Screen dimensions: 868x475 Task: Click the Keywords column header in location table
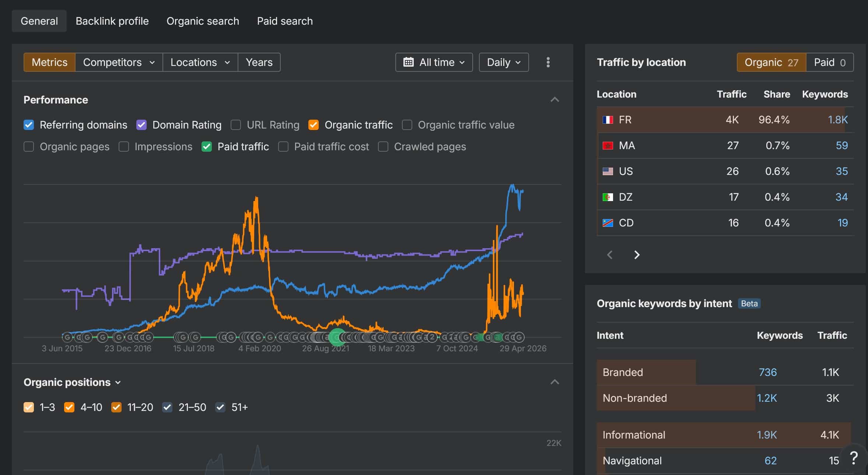825,94
